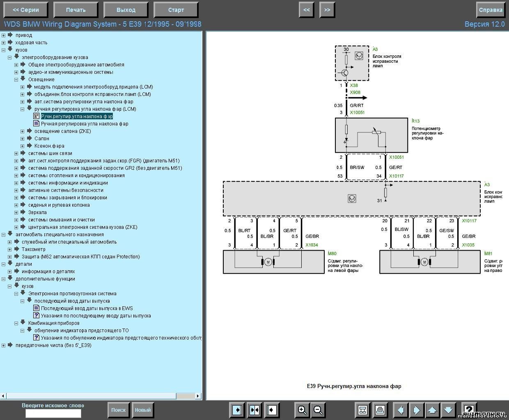
Task: Select сиденья и рулевая колонка item
Action: point(59,205)
